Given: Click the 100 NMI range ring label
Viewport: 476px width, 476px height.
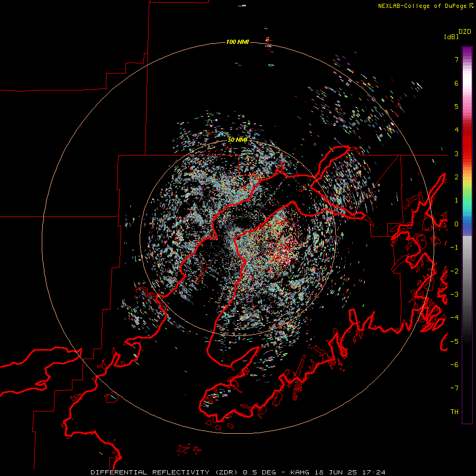Looking at the screenshot, I should coord(237,42).
